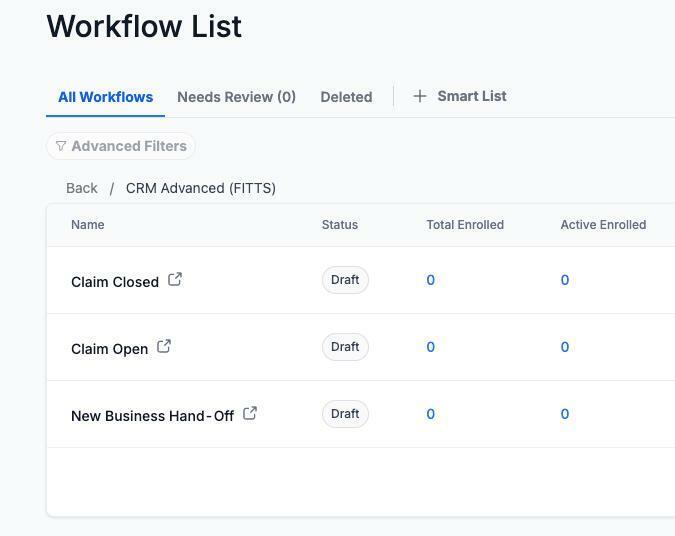The image size is (675, 536).
Task: Switch to the Needs Review (0) tab
Action: [x=236, y=97]
